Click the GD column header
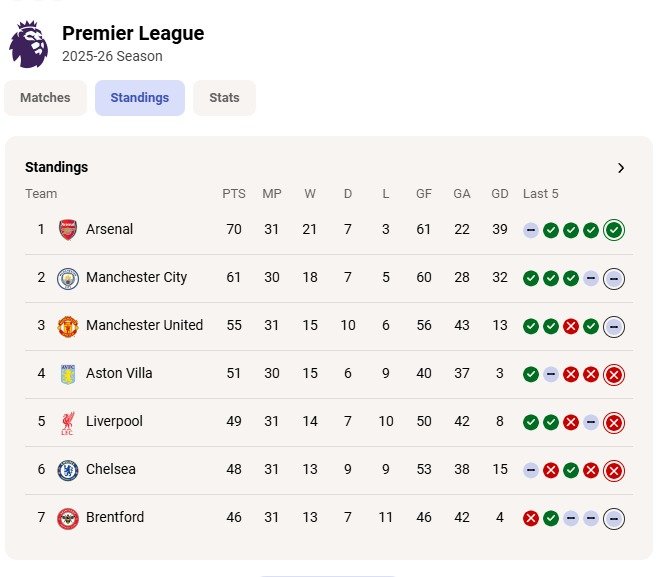Viewport: 656px width, 577px height. 500,194
